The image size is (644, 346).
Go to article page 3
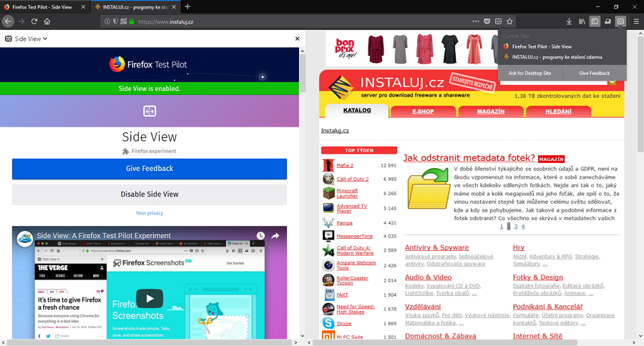click(x=516, y=227)
